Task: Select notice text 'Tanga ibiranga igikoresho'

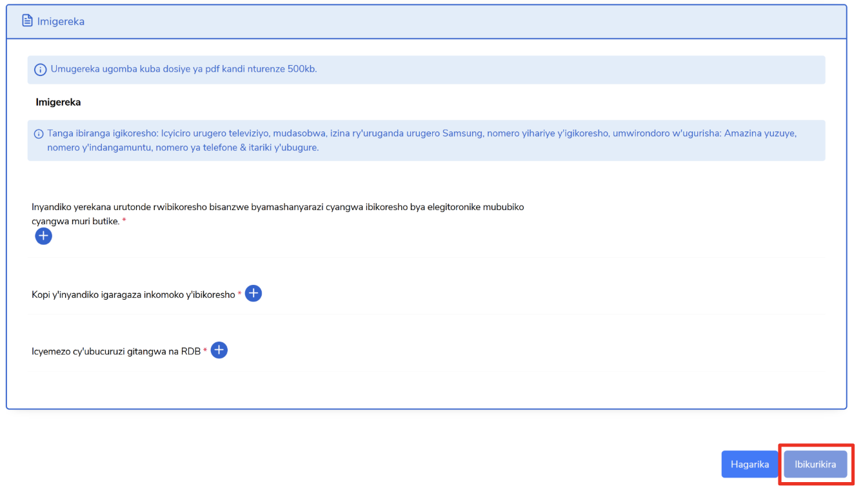Action: [x=103, y=133]
